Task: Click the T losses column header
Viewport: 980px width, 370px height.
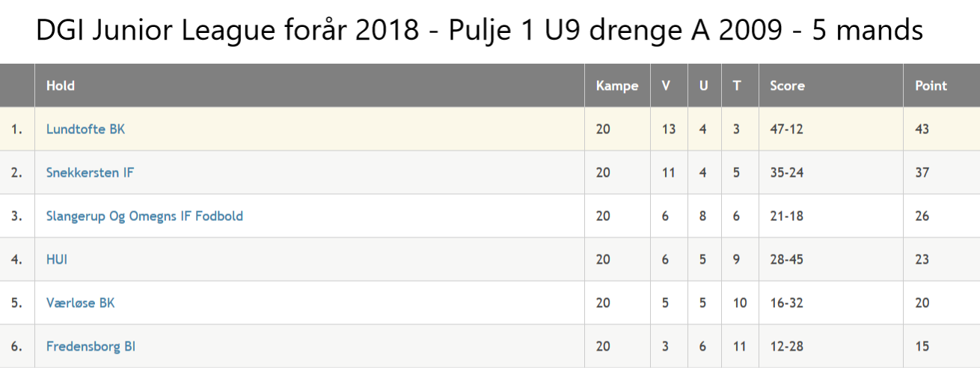Action: 737,85
